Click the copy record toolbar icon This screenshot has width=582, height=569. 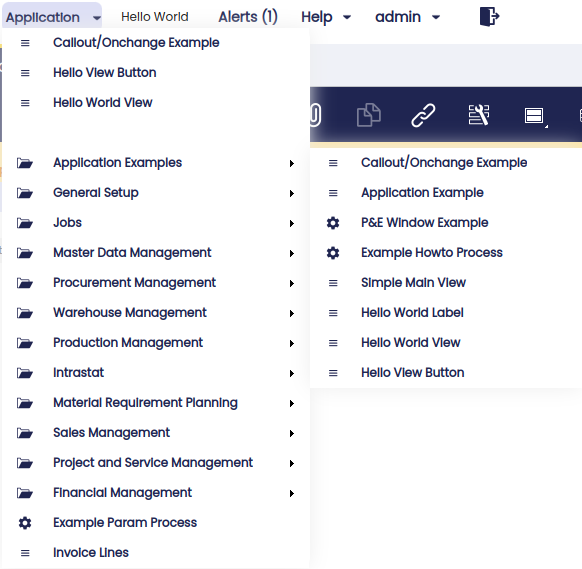[369, 115]
